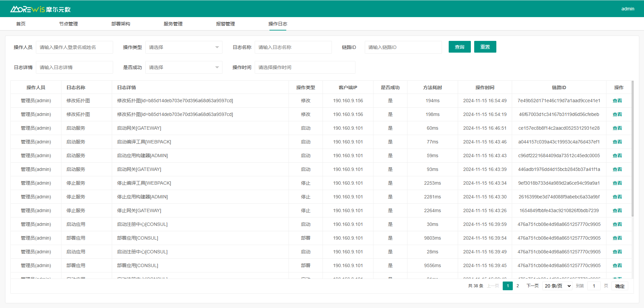644x308 pixels.
Task: Click the 下一页 pagination link
Action: click(x=532, y=286)
